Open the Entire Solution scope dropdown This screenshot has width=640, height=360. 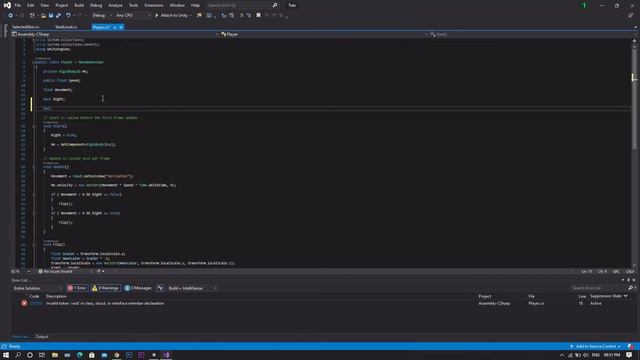pyautogui.click(x=37, y=288)
